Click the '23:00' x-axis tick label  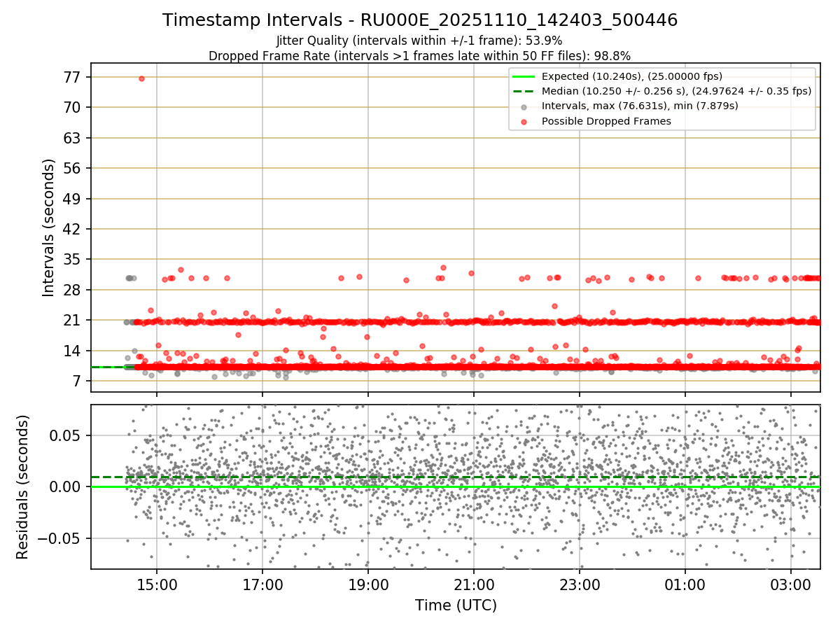point(580,584)
